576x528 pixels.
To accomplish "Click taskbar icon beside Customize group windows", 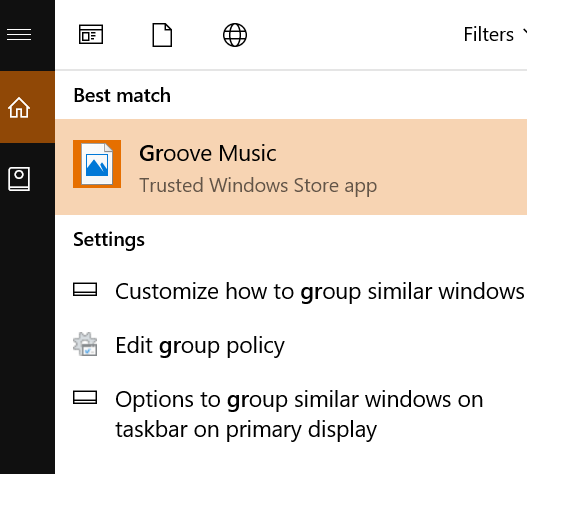I will tap(85, 289).
